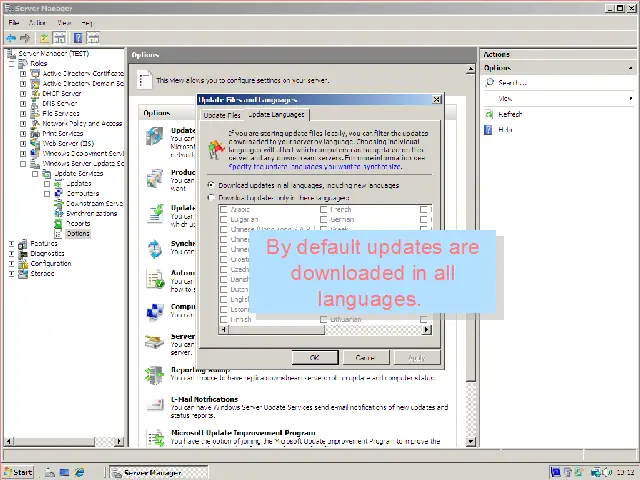Open the File menu
Image resolution: width=640 pixels, height=480 pixels.
pyautogui.click(x=14, y=23)
